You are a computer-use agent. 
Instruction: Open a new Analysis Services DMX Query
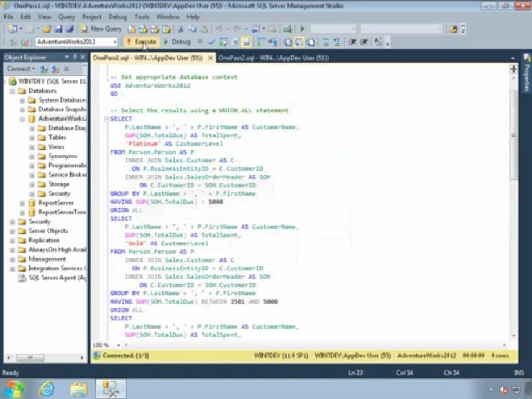point(155,29)
